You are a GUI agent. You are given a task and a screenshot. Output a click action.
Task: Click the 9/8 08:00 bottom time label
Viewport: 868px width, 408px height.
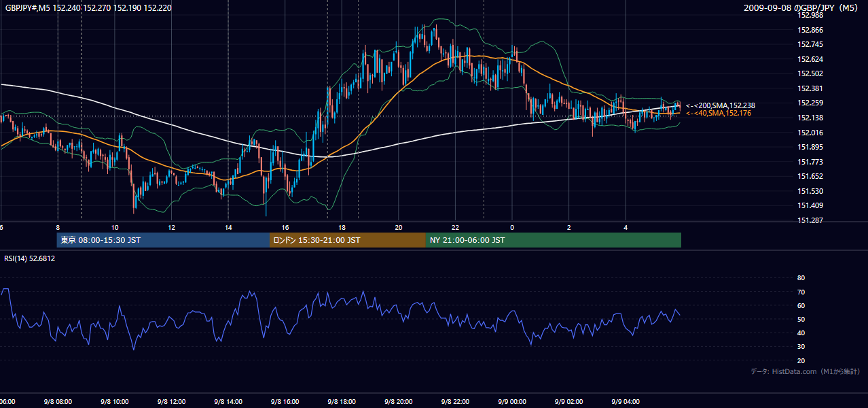pyautogui.click(x=58, y=402)
